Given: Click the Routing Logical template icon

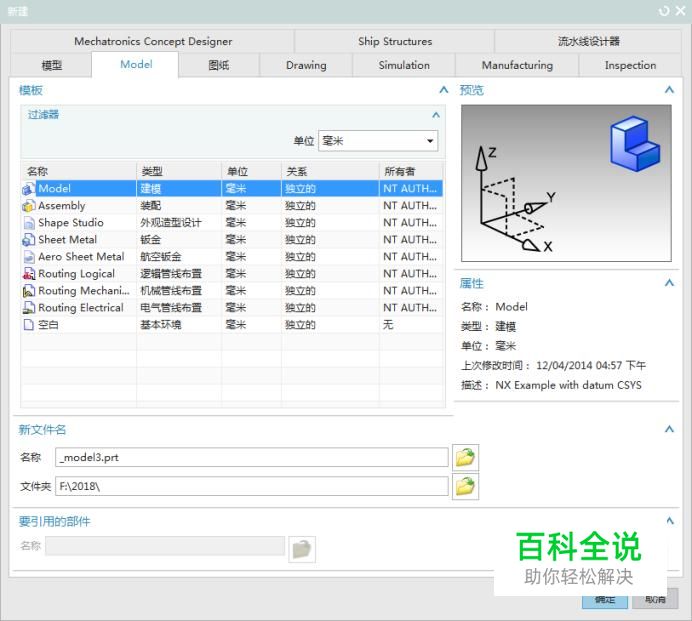Looking at the screenshot, I should click(x=28, y=274).
